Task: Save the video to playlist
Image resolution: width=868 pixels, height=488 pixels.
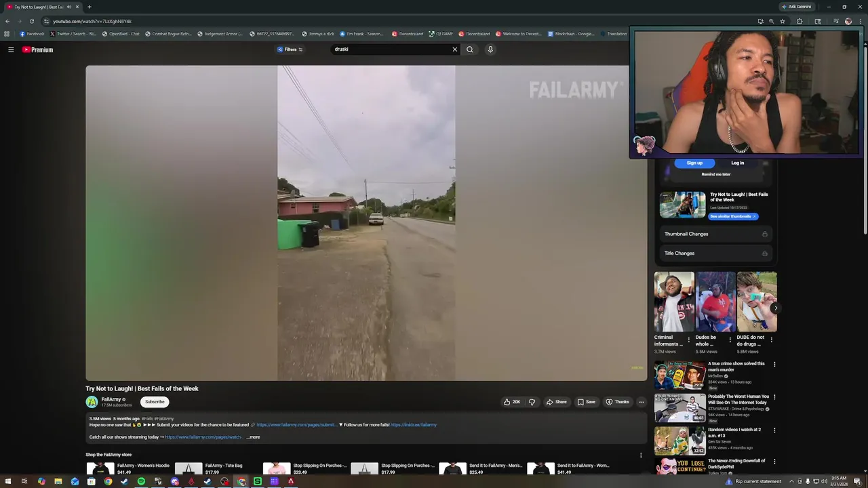Action: tap(587, 402)
